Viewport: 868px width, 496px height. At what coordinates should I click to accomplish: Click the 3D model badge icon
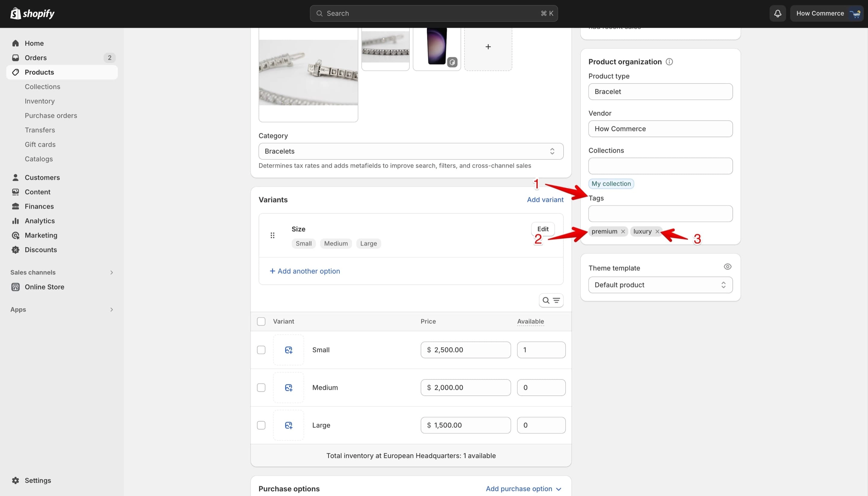pyautogui.click(x=452, y=62)
